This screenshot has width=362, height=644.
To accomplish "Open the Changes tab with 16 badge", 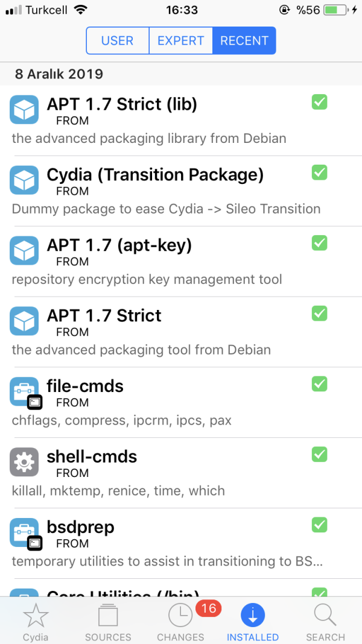I will click(180, 621).
